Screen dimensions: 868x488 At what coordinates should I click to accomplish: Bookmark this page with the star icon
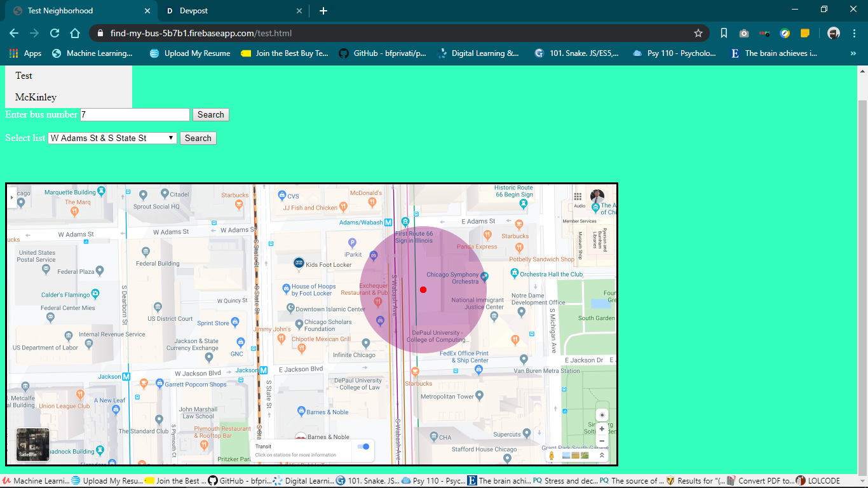point(698,33)
